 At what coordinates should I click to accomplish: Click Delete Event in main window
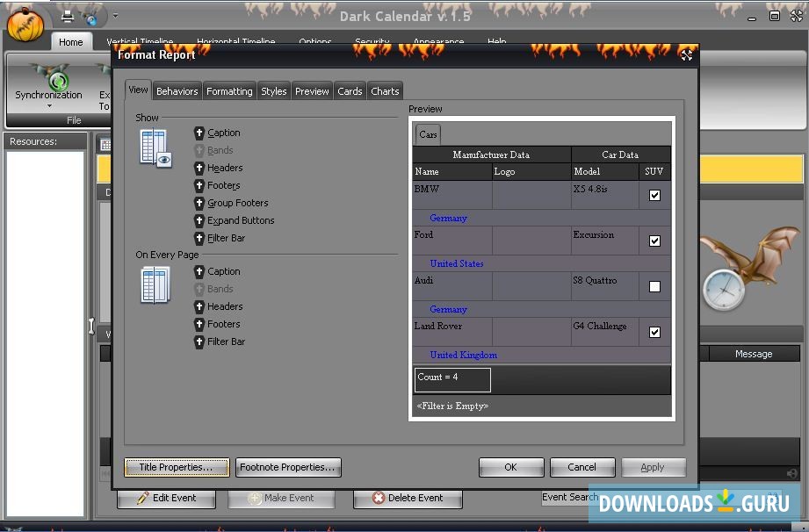point(408,498)
